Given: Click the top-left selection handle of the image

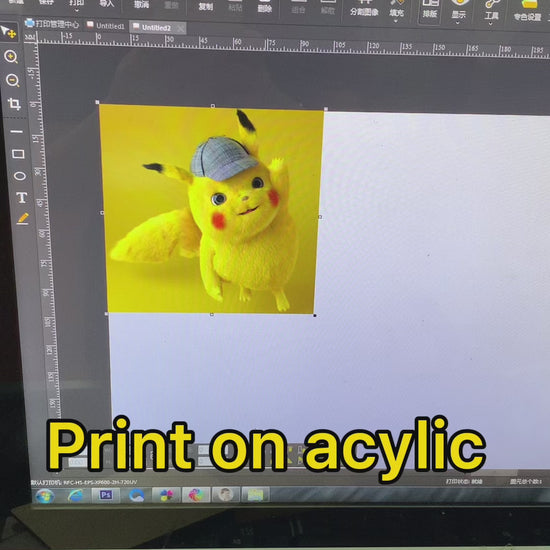Looking at the screenshot, I should (x=98, y=102).
